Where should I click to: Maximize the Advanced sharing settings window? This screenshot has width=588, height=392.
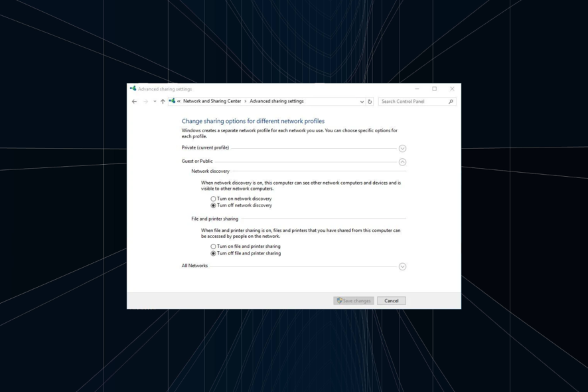click(434, 89)
